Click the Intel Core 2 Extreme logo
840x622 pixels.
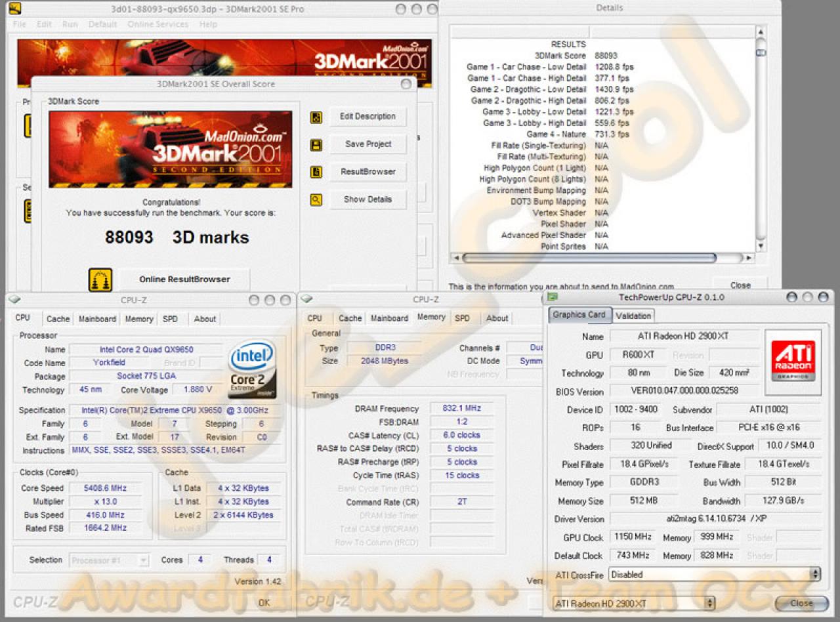coord(253,369)
